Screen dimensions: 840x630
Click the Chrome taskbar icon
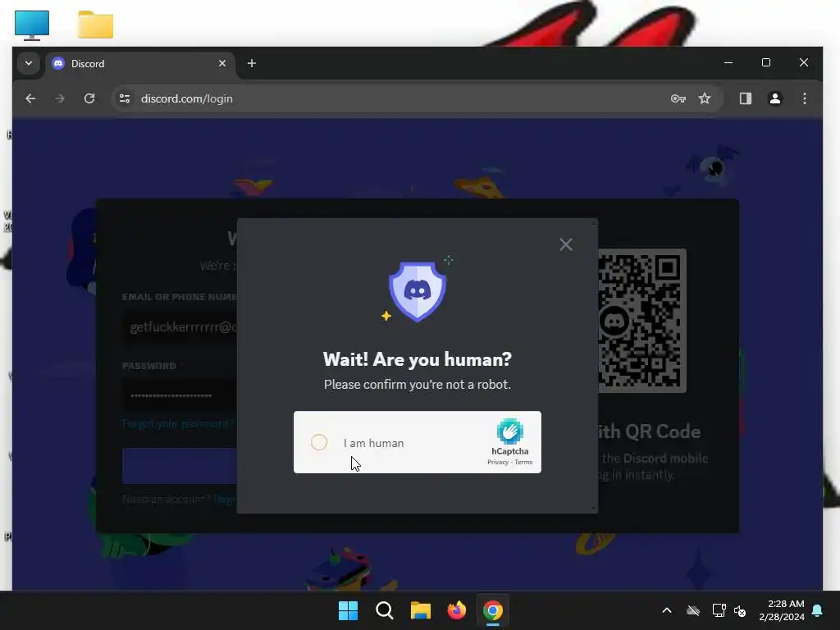[x=493, y=610]
